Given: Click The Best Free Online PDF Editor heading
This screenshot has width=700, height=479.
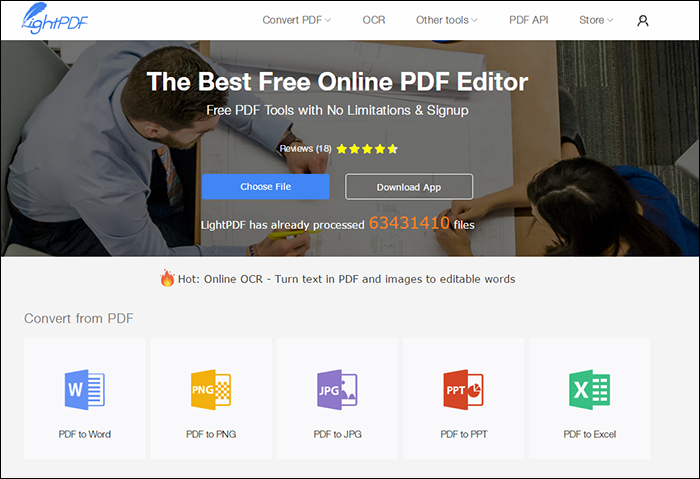Looking at the screenshot, I should pos(337,82).
